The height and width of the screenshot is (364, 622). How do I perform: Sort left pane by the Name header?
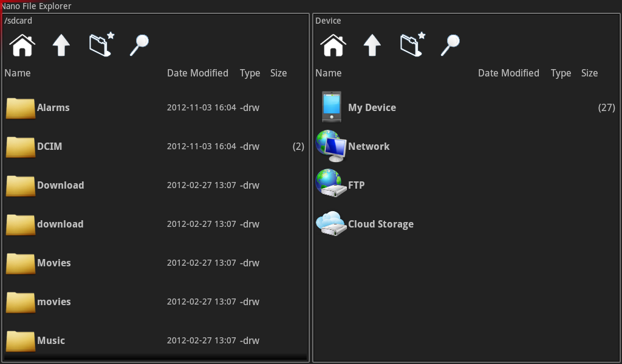[x=17, y=73]
